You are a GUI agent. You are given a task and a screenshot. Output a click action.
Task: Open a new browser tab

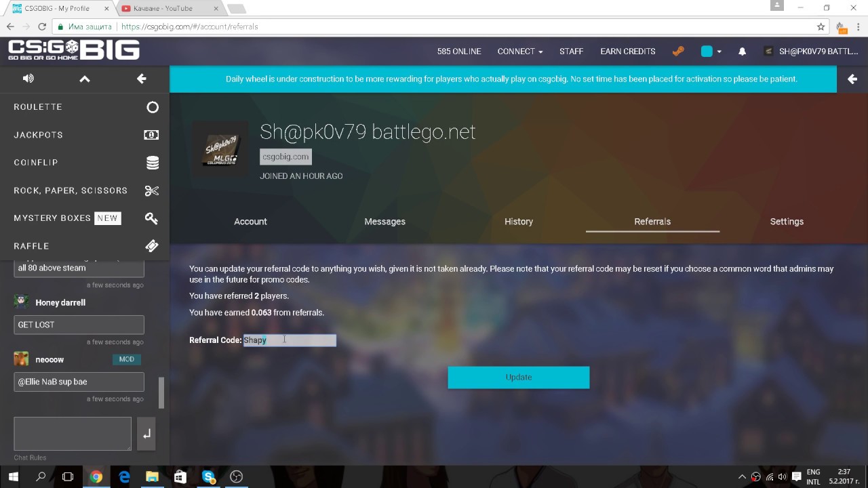[x=236, y=9]
